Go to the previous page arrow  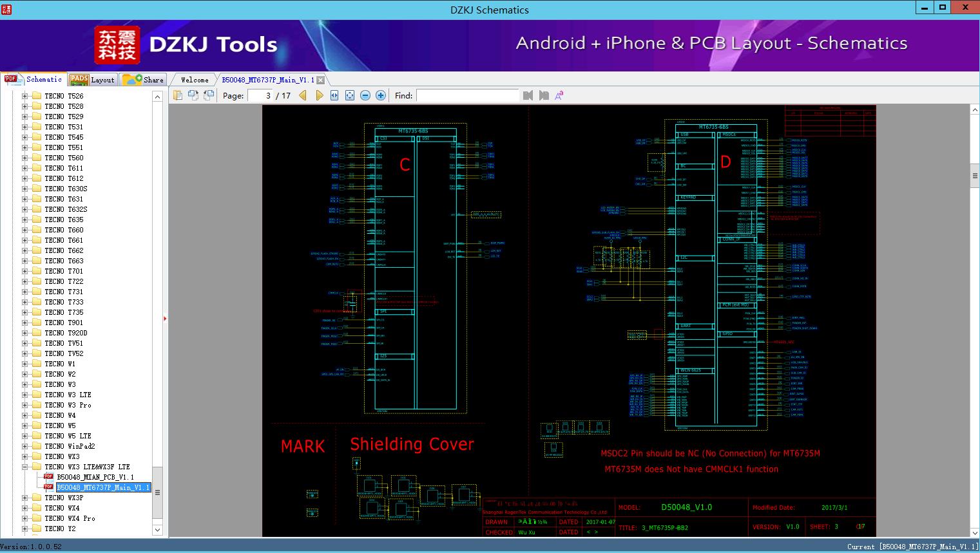303,95
